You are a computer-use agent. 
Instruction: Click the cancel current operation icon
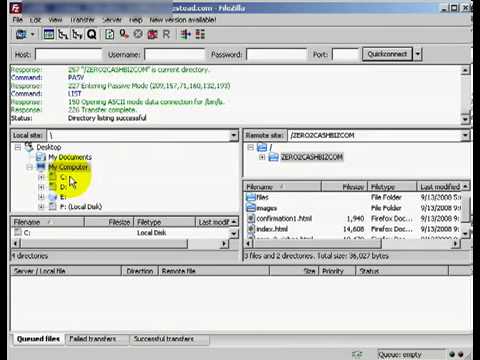tap(138, 34)
